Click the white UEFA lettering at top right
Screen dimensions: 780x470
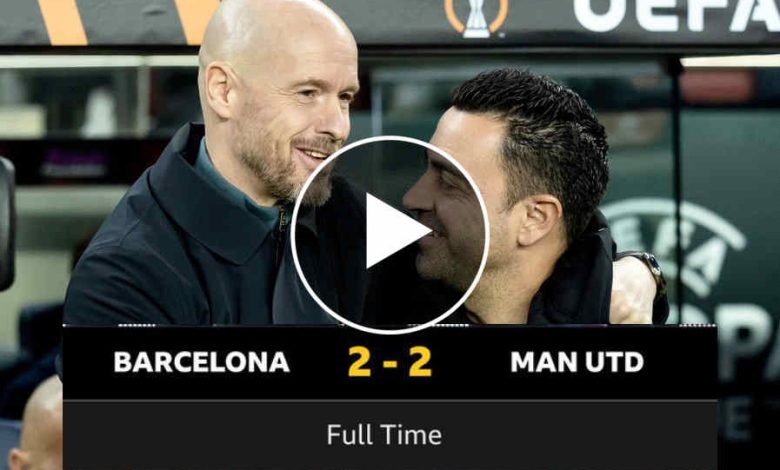coord(677,13)
